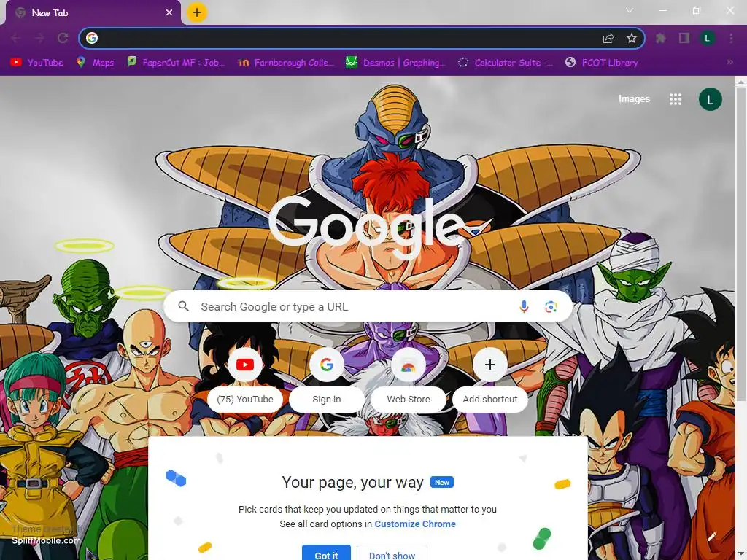Click the magnifier icon in the search box
The height and width of the screenshot is (560, 747).
click(183, 306)
